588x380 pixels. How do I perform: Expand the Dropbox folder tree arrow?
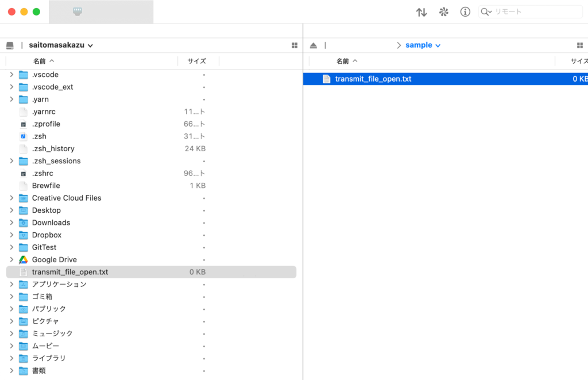[11, 235]
